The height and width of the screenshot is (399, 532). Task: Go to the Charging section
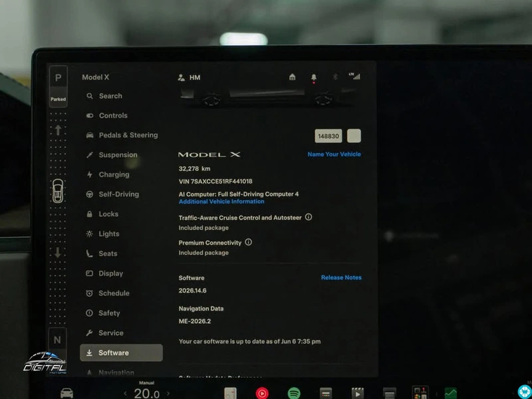108,175
